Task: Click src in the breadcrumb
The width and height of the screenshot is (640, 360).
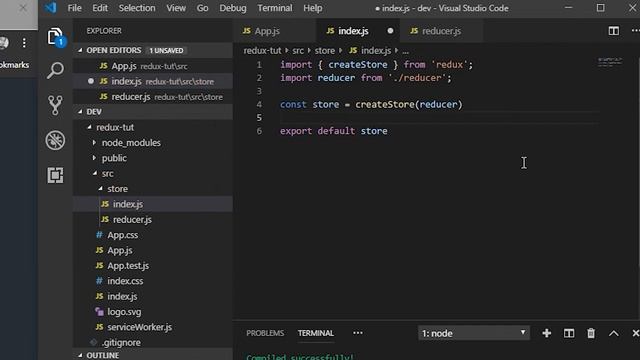Action: tap(298, 51)
